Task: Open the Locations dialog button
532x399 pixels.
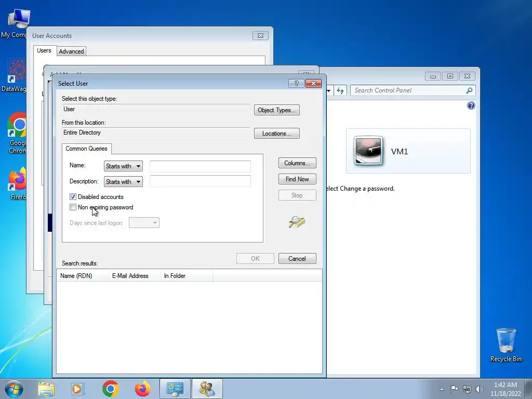Action: (276, 134)
